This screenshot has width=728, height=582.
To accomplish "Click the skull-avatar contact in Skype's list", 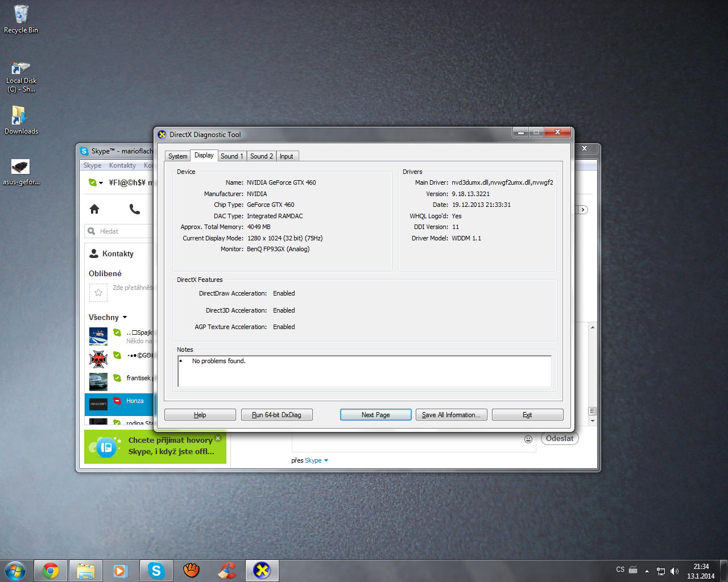I will (119, 359).
